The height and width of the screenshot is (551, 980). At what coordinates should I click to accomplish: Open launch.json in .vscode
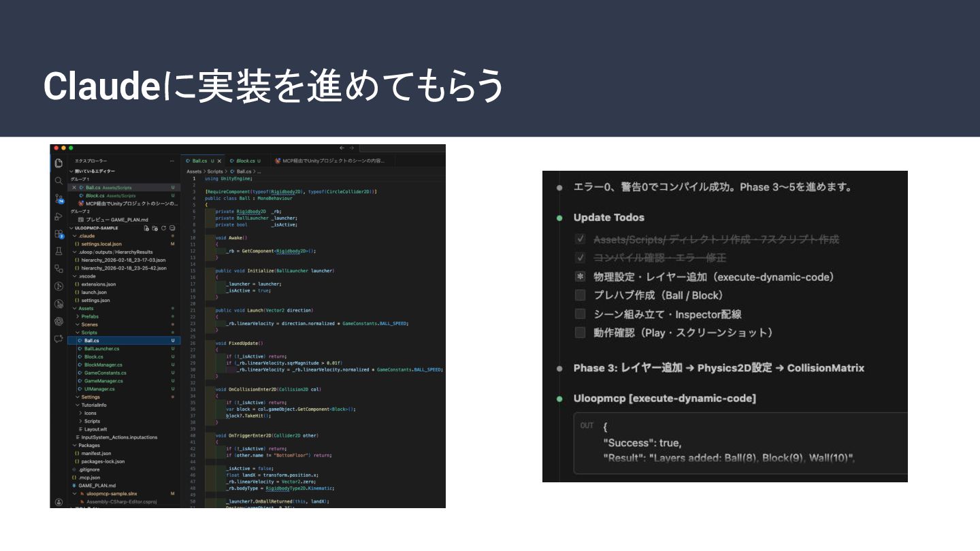point(124,293)
